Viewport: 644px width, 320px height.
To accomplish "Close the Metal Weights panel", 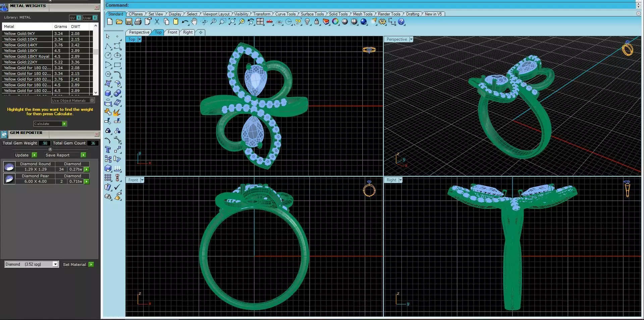I will click(x=97, y=7).
